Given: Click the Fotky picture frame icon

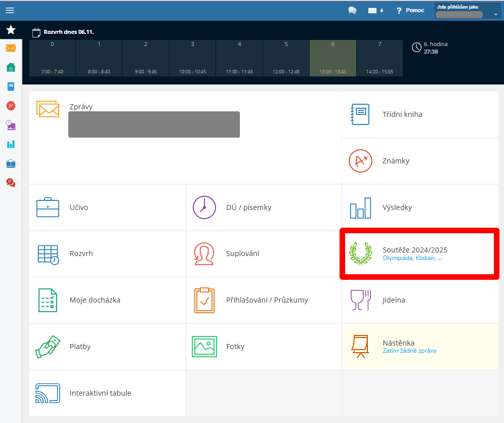Looking at the screenshot, I should [204, 347].
